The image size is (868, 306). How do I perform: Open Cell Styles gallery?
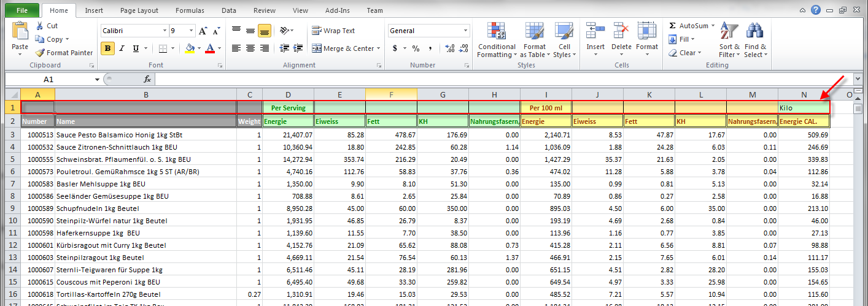[564, 40]
